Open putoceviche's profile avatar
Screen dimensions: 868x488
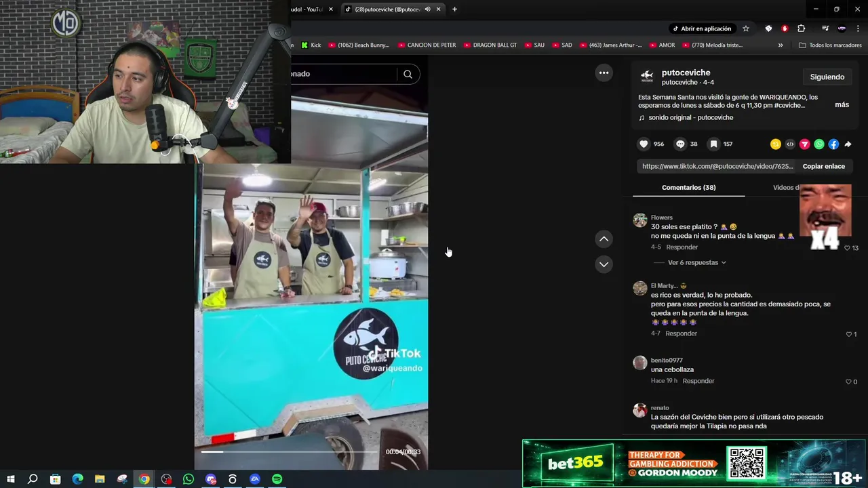point(647,75)
